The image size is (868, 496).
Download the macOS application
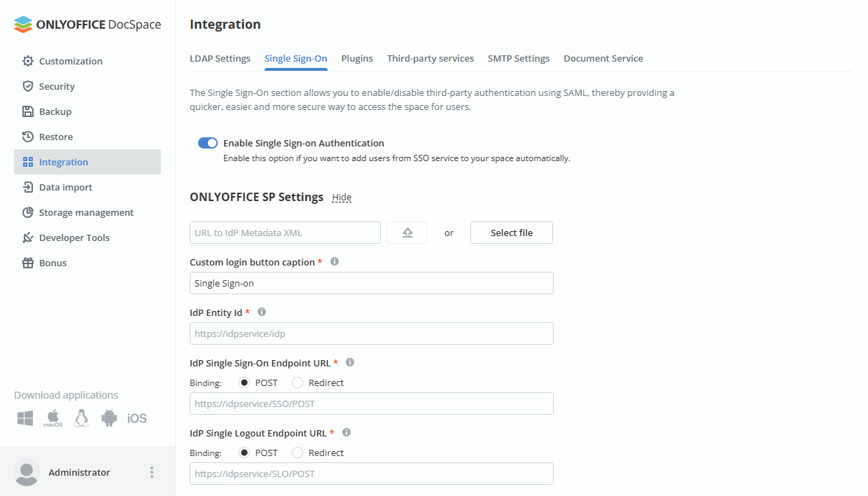pos(52,418)
